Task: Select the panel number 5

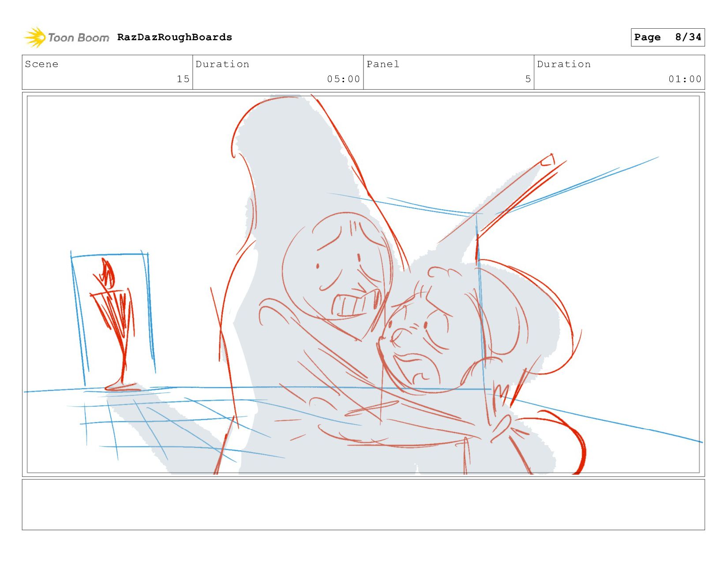Action: point(528,79)
